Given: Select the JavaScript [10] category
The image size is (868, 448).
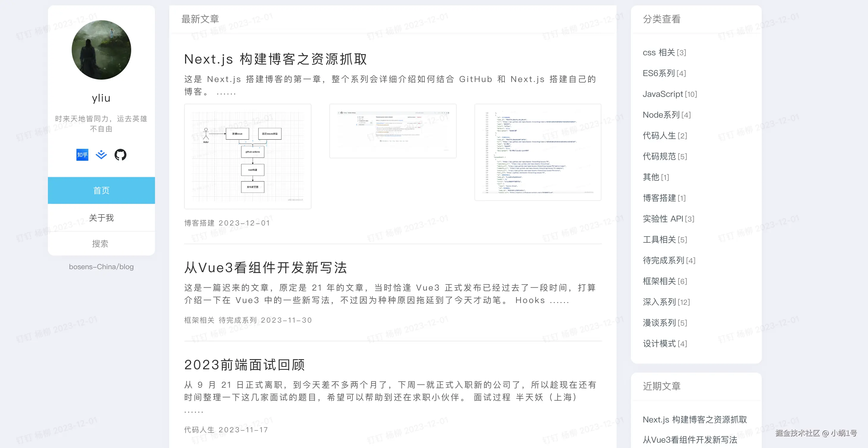Looking at the screenshot, I should coord(670,94).
